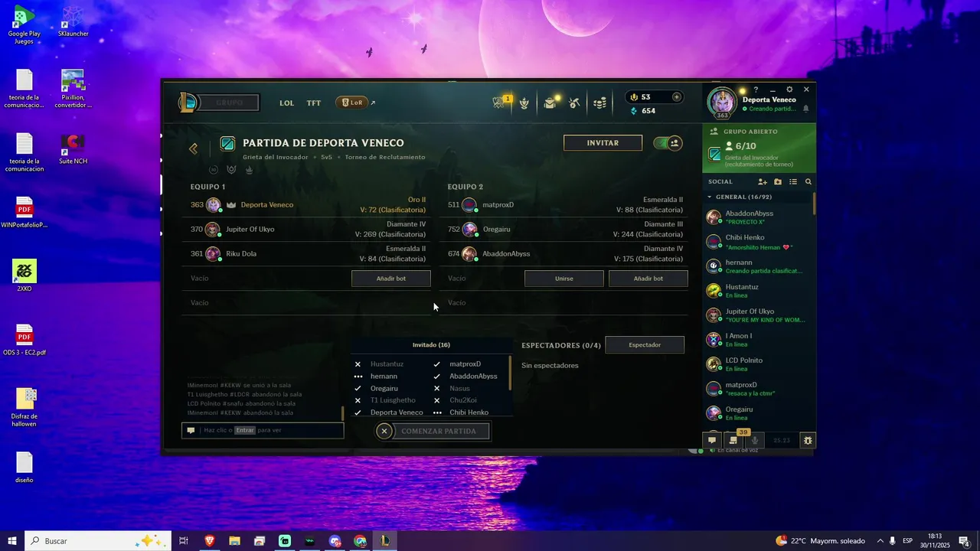Image resolution: width=980 pixels, height=551 pixels.
Task: Click the lobby chat log scrollbar
Action: (x=342, y=413)
